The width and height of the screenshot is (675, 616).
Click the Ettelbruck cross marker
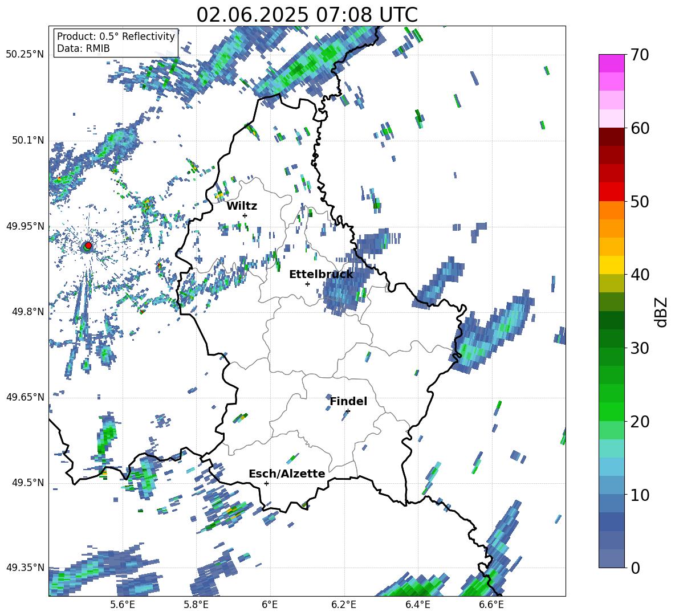pos(307,284)
